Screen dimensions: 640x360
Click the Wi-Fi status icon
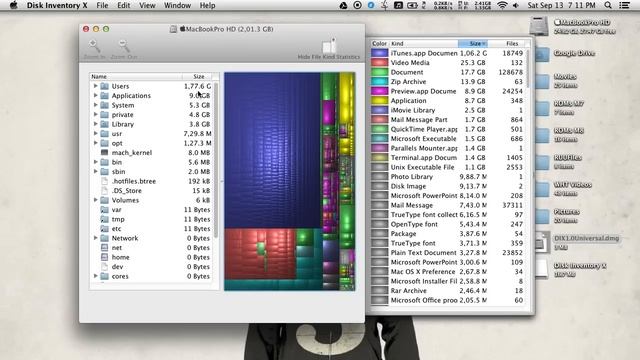[x=502, y=5]
